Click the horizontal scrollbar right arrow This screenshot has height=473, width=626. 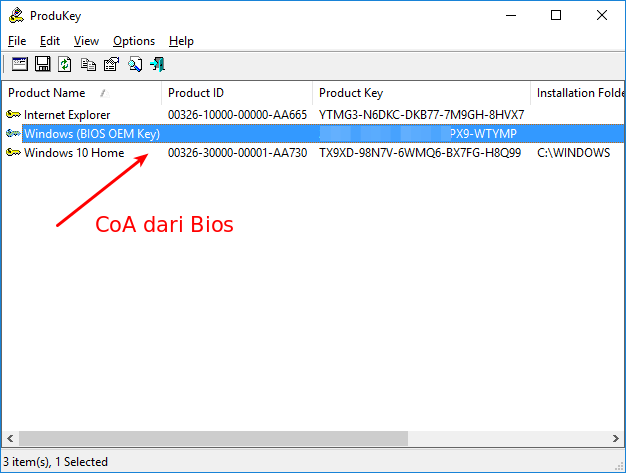(616, 438)
